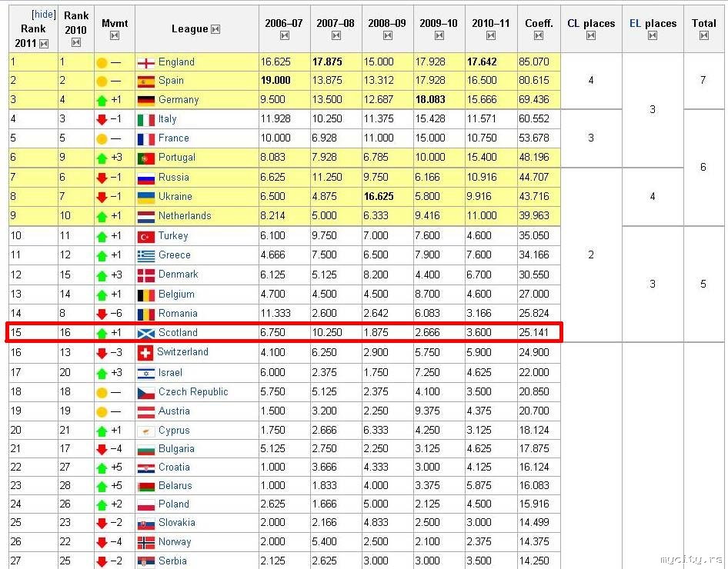This screenshot has width=728, height=569.
Task: Click the Czech Republic flag icon
Action: pyautogui.click(x=145, y=393)
